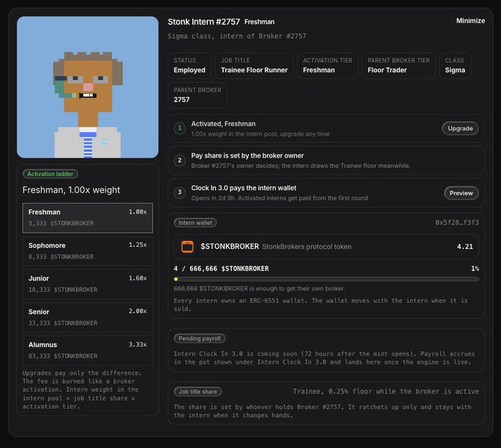Image resolution: width=501 pixels, height=448 pixels.
Task: Click 'StonkBrokers protocol token' description
Action: point(306,247)
